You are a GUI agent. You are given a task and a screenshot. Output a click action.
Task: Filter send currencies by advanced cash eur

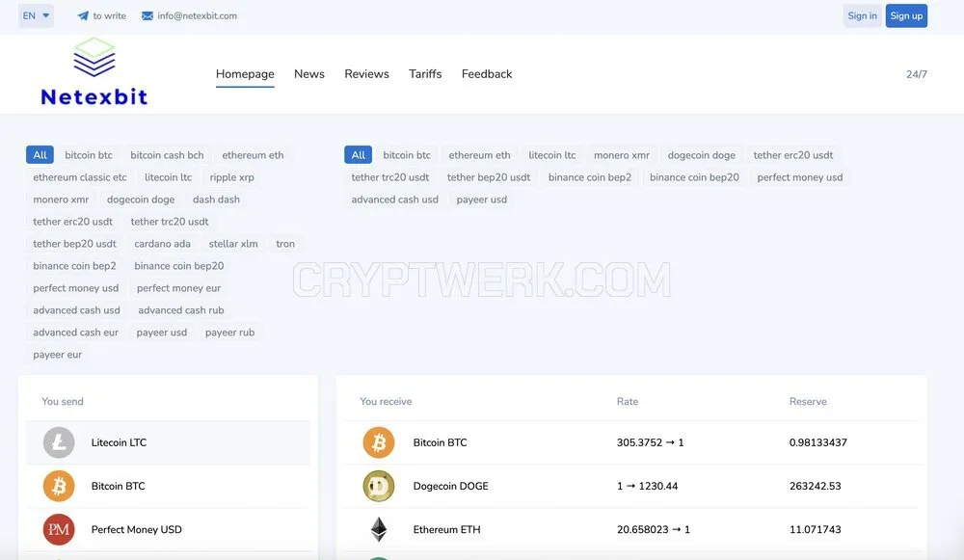(x=75, y=332)
